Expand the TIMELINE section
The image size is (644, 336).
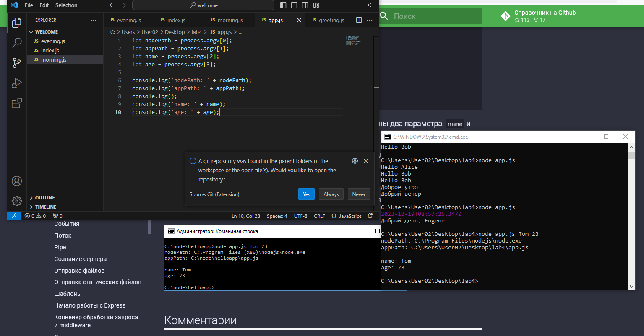click(x=45, y=207)
